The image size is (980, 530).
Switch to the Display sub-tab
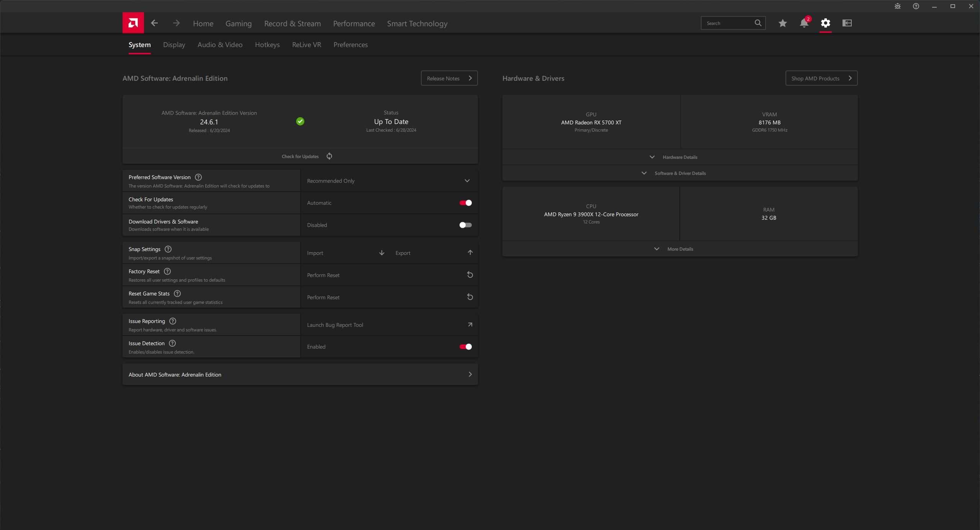[174, 45]
